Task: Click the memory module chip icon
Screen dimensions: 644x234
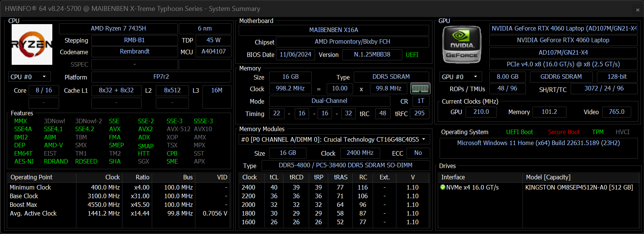Action: pos(420,89)
